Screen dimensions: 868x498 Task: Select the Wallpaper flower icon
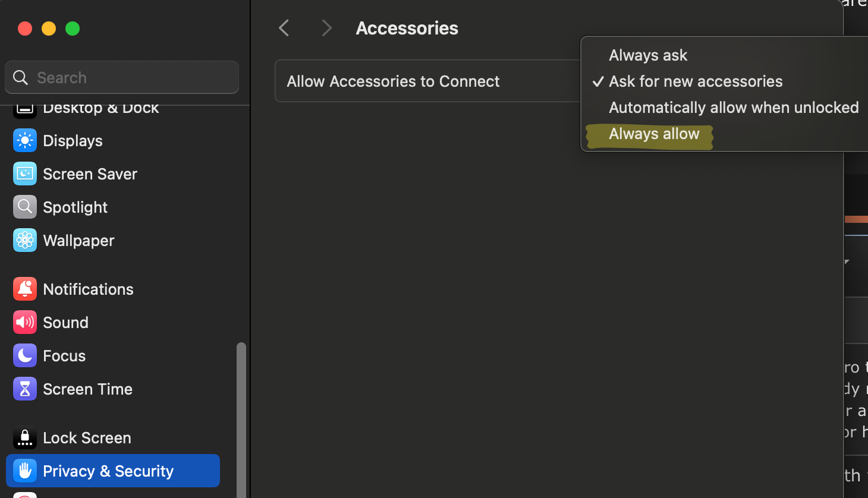[25, 241]
